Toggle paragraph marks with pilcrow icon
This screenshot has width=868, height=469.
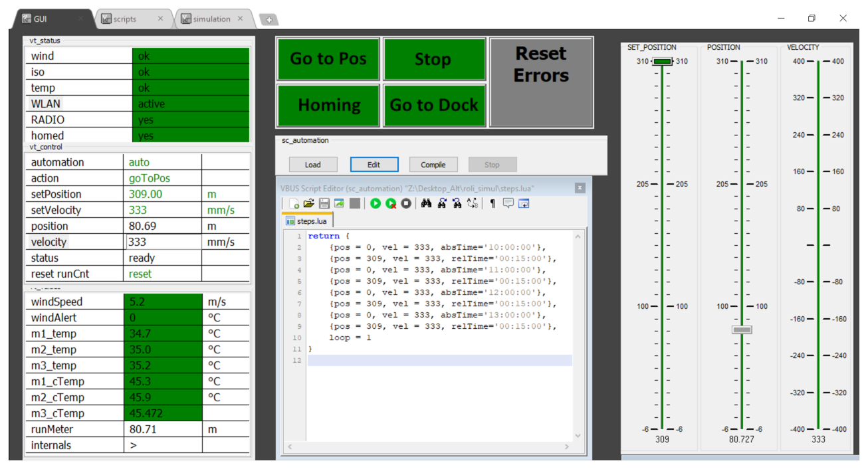tap(492, 204)
